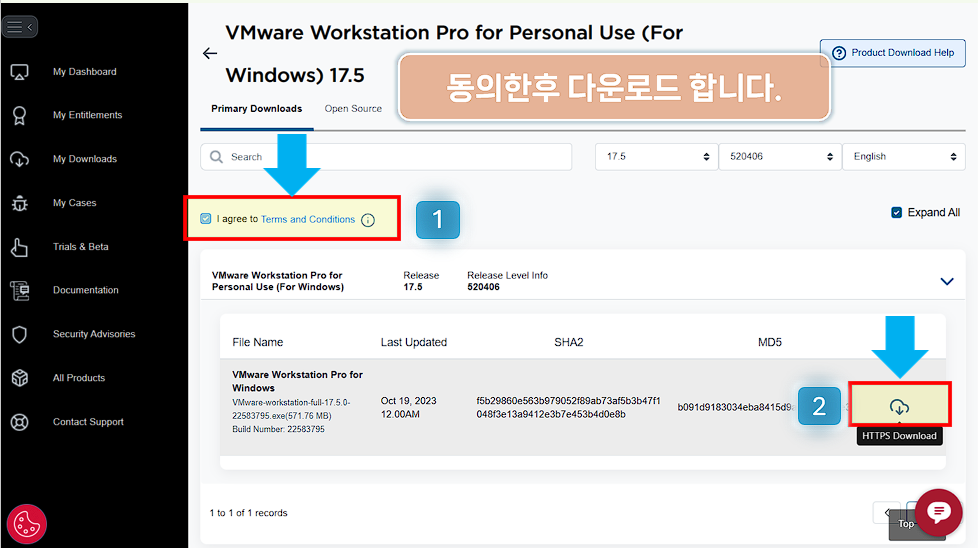This screenshot has height=548, width=978.
Task: Click the 1 to 1 of 1 records text
Action: click(x=248, y=513)
